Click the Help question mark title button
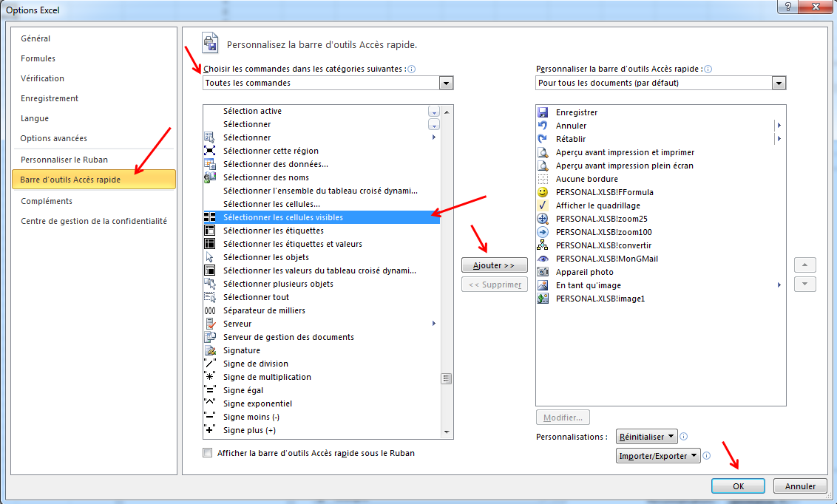Image resolution: width=837 pixels, height=504 pixels. (x=787, y=7)
